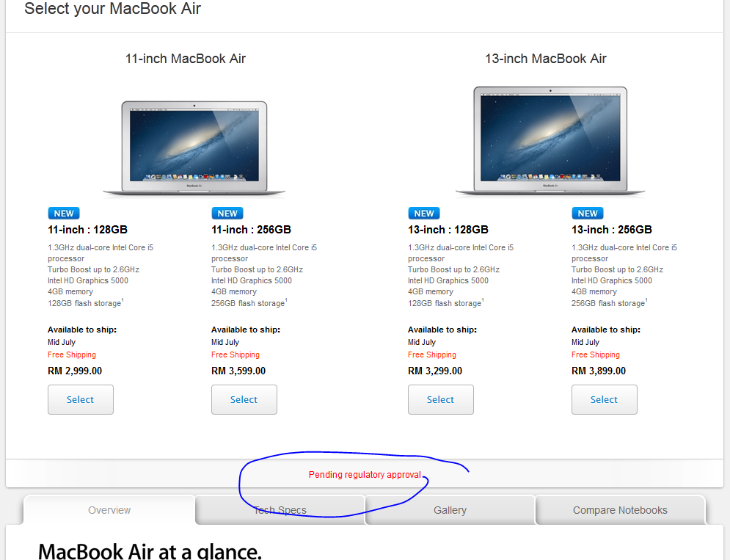The height and width of the screenshot is (560, 730).
Task: Select the 11-inch 128GB model button
Action: [81, 399]
